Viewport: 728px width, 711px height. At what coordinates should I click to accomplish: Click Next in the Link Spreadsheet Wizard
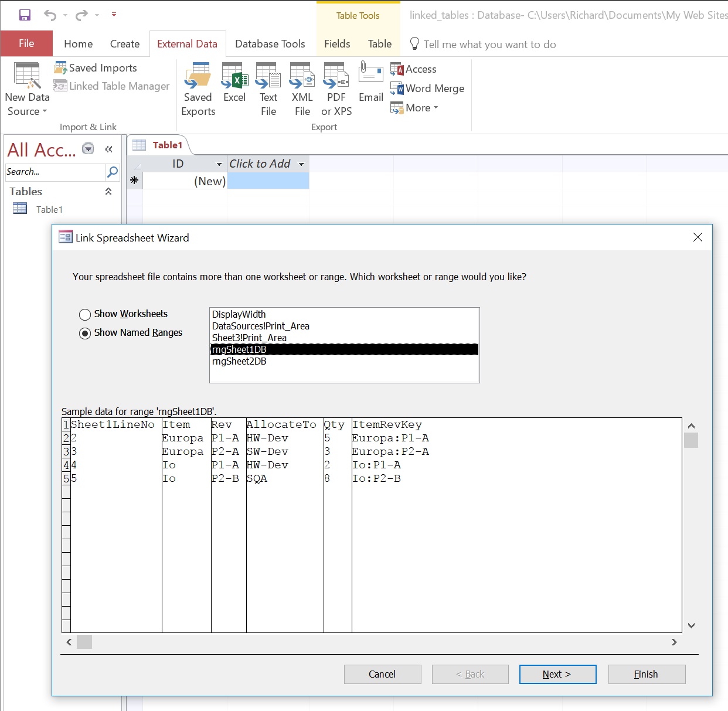557,675
